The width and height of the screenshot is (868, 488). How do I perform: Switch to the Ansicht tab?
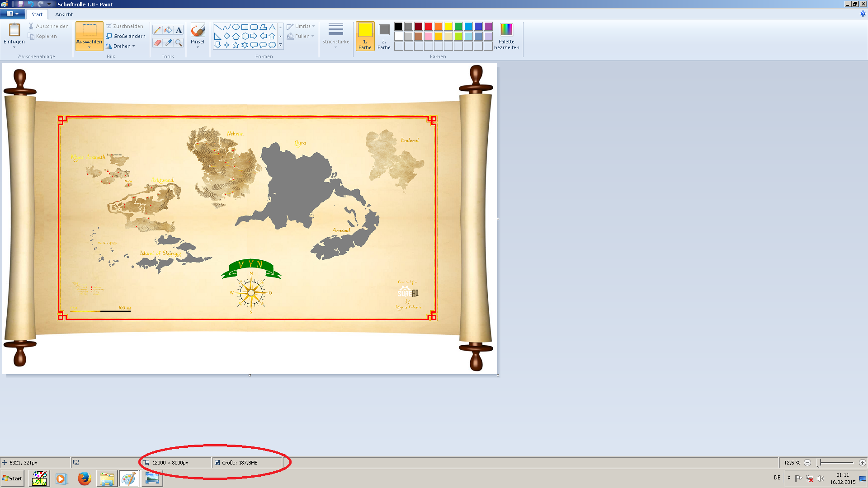click(x=64, y=14)
